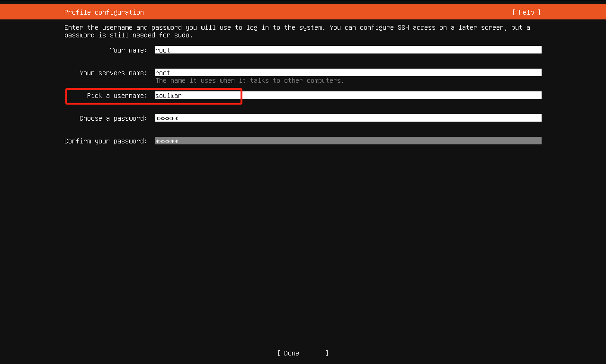Screen dimensions: 606x364
Task: Click the 'Choose a password:' label
Action: point(114,118)
